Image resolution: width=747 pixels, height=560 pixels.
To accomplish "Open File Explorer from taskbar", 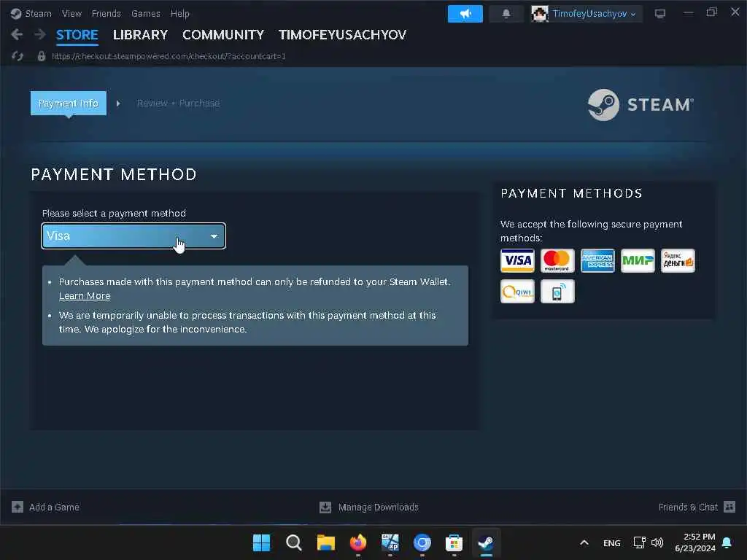I will (326, 542).
